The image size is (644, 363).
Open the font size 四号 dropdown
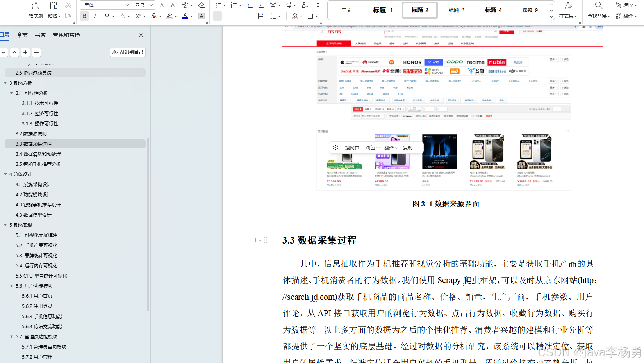click(152, 5)
